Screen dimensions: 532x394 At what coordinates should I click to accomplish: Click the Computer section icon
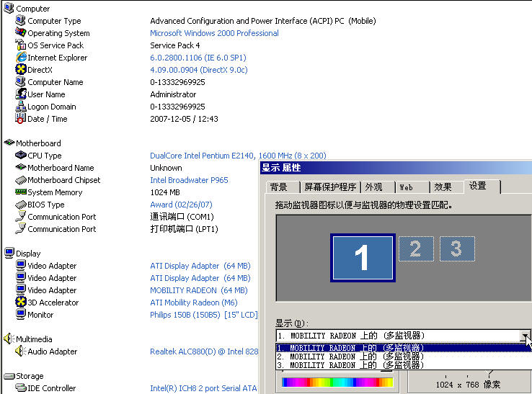click(x=9, y=8)
